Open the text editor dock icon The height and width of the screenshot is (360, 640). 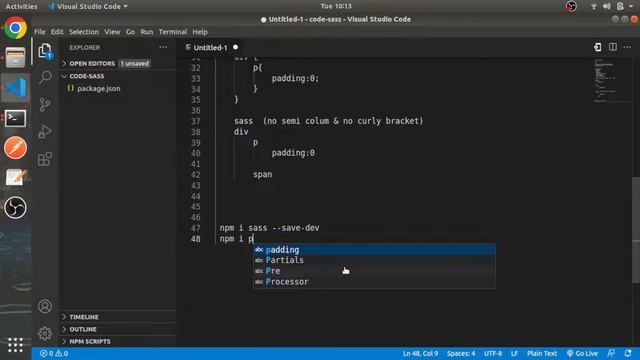(x=16, y=177)
